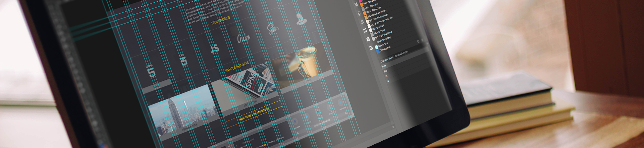Select the Merix - Brand Color swatch
This screenshot has height=148, width=644.
(x=372, y=10)
